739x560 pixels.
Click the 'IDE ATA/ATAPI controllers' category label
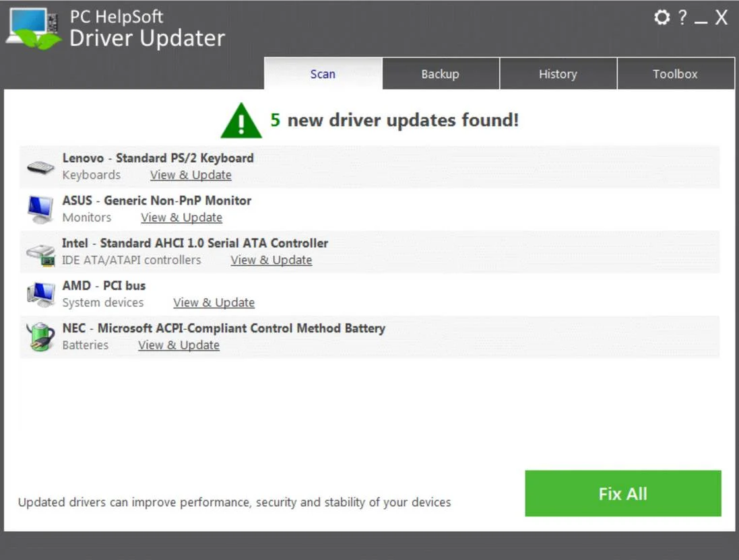[x=131, y=260]
